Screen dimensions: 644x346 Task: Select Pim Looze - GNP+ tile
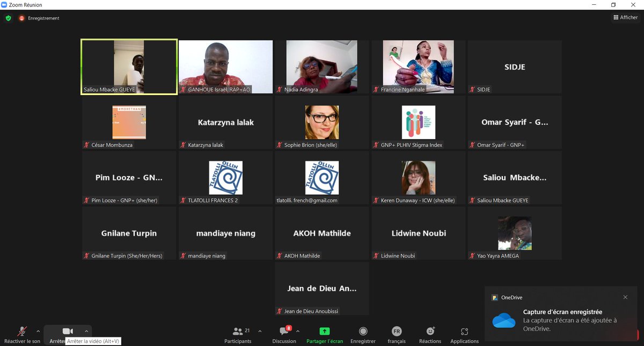[129, 178]
